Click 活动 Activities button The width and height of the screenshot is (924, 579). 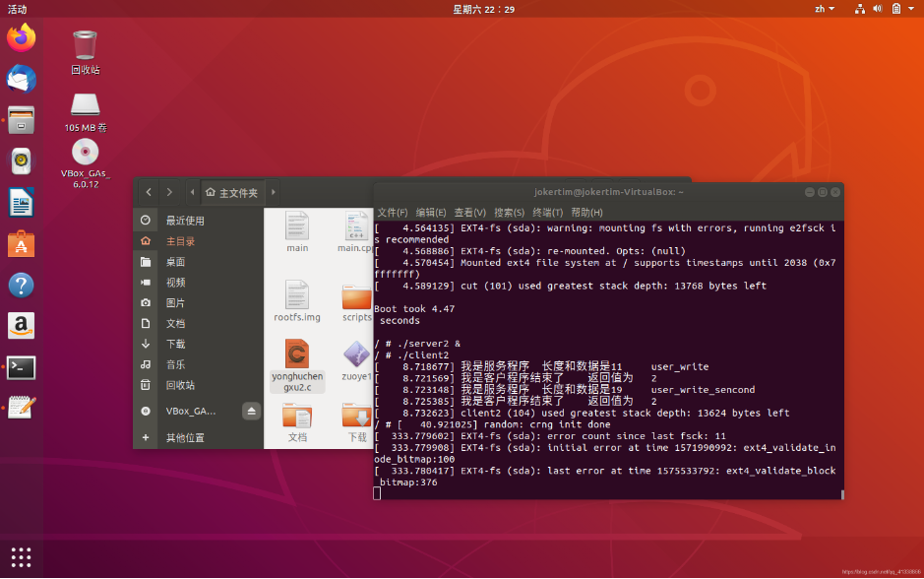[x=17, y=9]
